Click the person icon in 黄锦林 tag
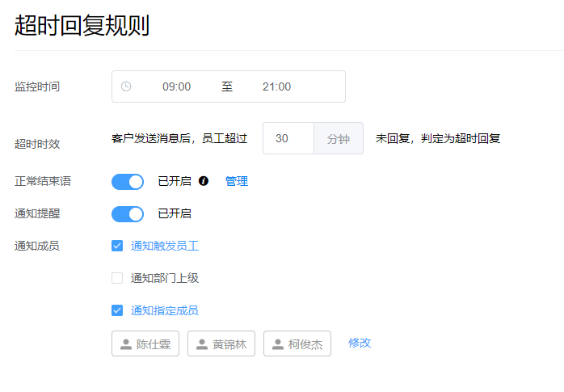 coord(201,344)
